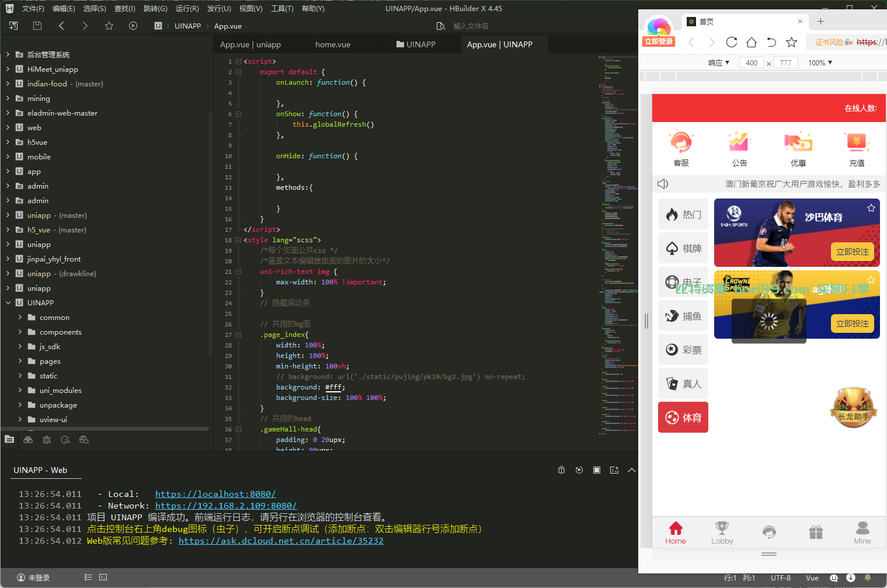Click the run play icon in HBuilder toolbar
Image resolution: width=887 pixels, height=588 pixels.
133,26
